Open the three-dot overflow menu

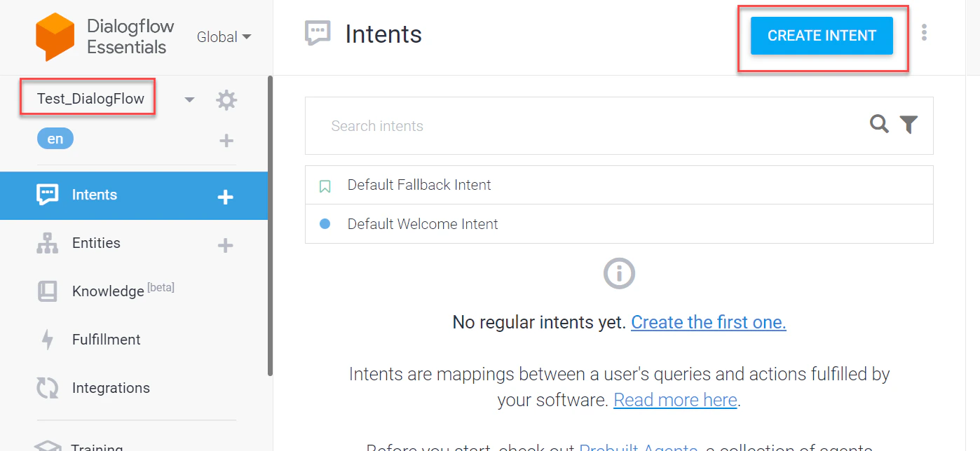(924, 32)
